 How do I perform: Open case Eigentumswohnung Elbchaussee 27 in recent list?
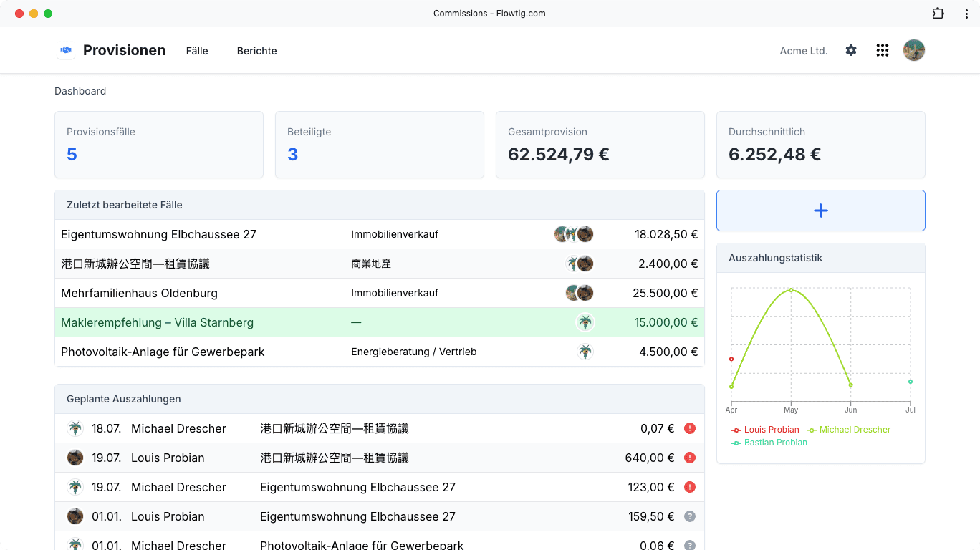coord(380,234)
